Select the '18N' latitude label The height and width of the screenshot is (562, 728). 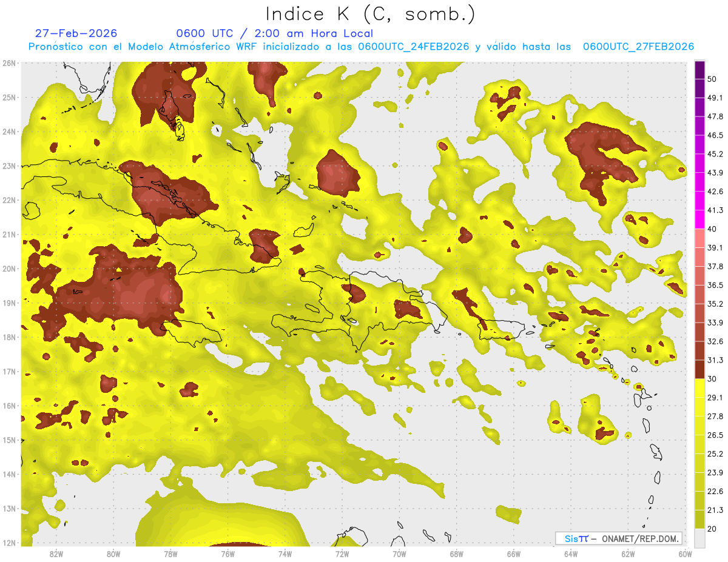pos(9,337)
